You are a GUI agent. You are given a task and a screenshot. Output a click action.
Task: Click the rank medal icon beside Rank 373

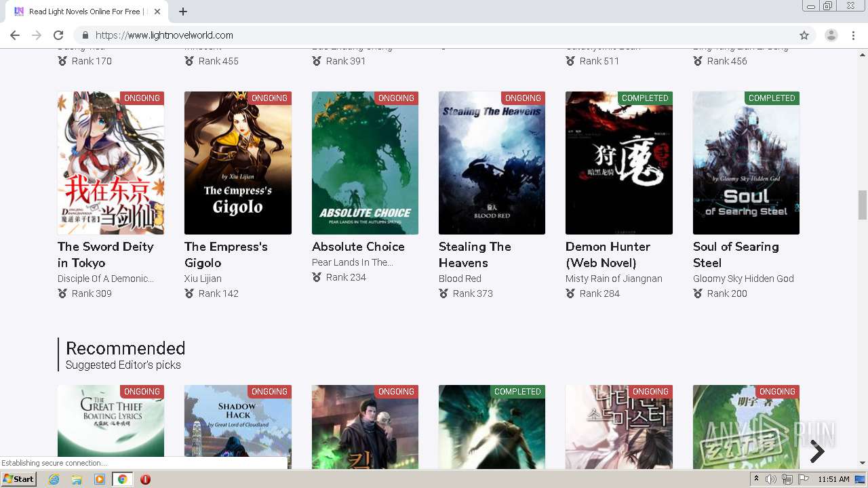443,293
